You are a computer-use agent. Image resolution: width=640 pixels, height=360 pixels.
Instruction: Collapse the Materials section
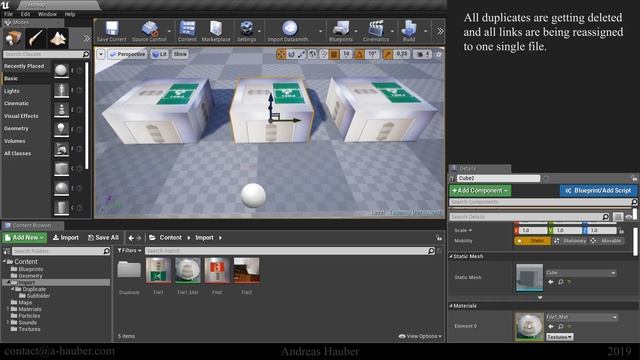point(451,306)
